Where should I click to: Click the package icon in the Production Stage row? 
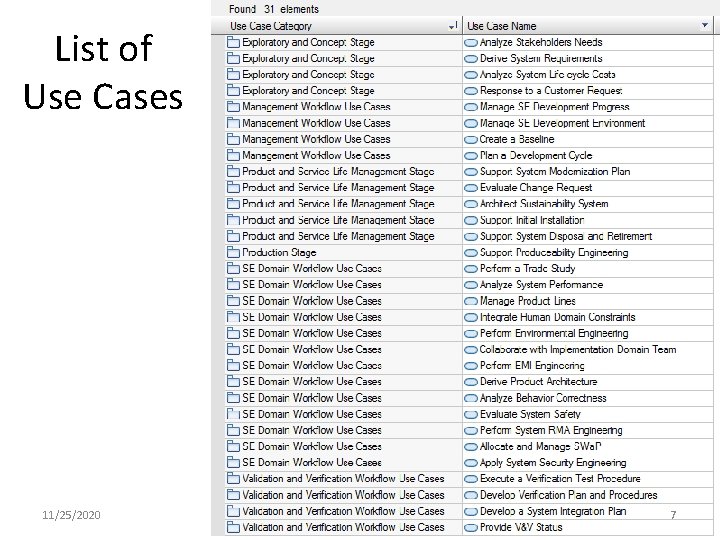pyautogui.click(x=233, y=253)
